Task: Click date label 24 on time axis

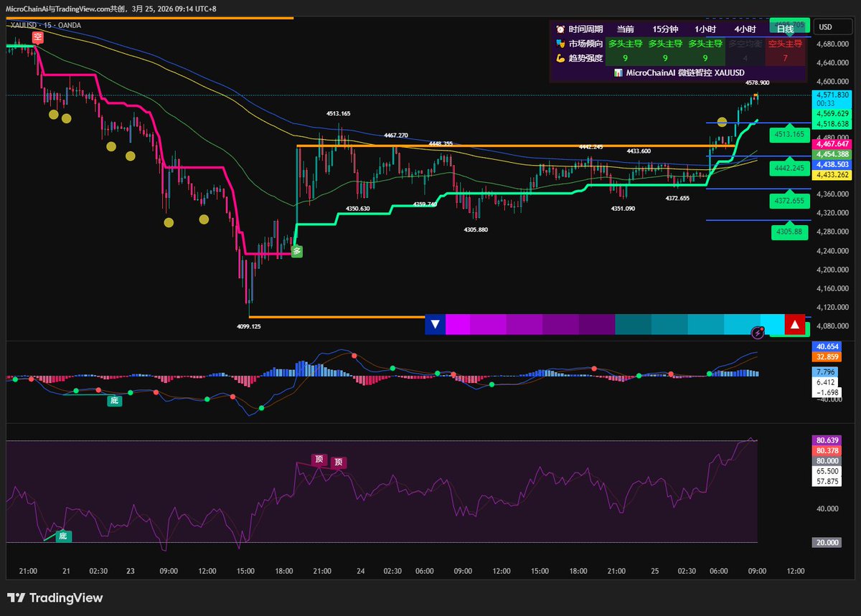Action: [x=361, y=571]
